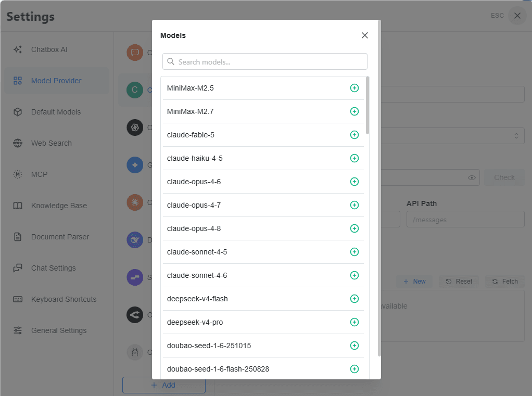Select the MiniMax-M2.5 row text

(191, 88)
